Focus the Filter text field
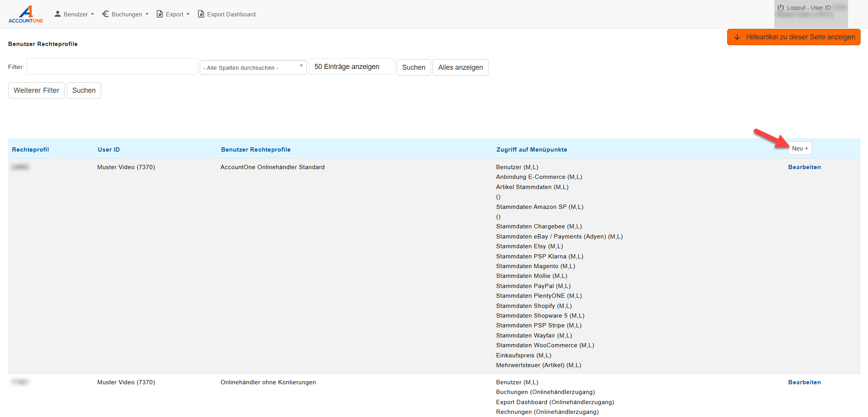868x417 pixels. click(x=112, y=67)
